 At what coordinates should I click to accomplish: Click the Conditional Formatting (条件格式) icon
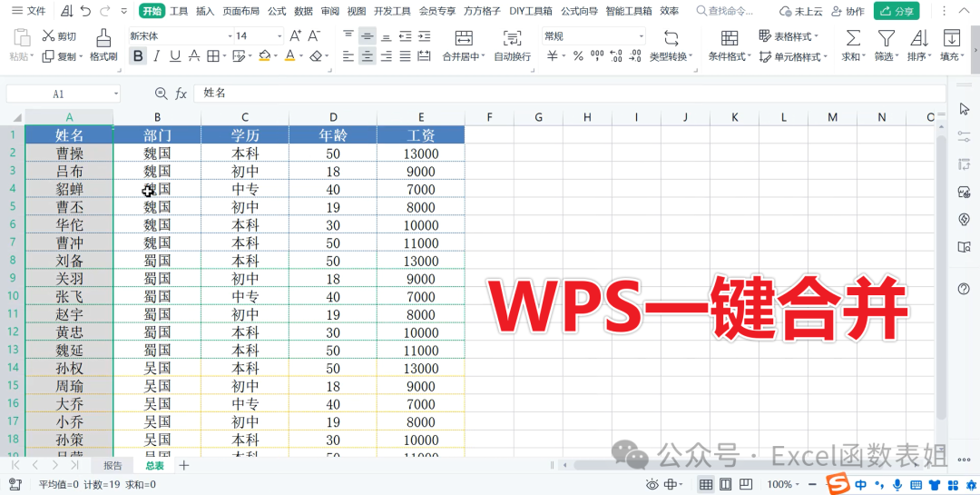coord(729,37)
